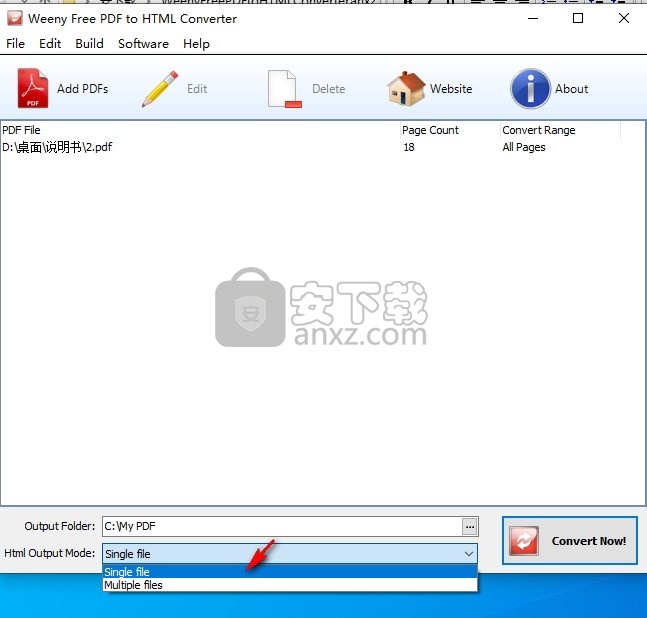Click the Website toolbar label
This screenshot has width=647, height=618.
pyautogui.click(x=451, y=89)
